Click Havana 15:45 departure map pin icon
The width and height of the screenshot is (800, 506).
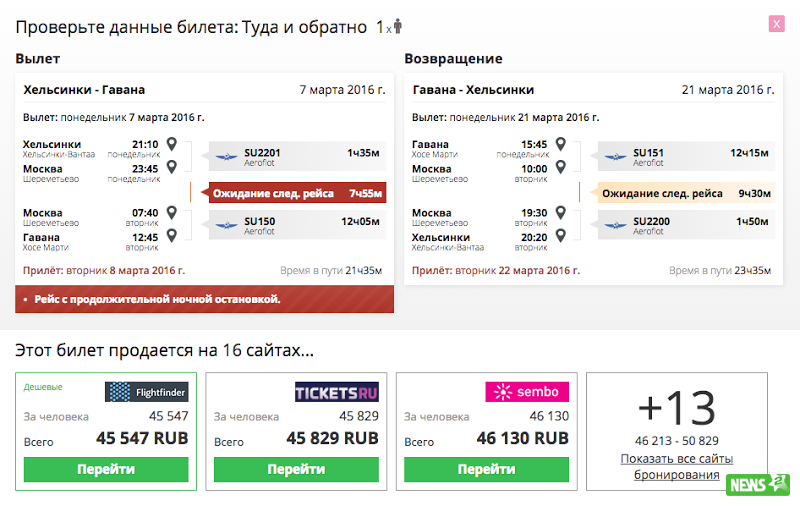[561, 144]
